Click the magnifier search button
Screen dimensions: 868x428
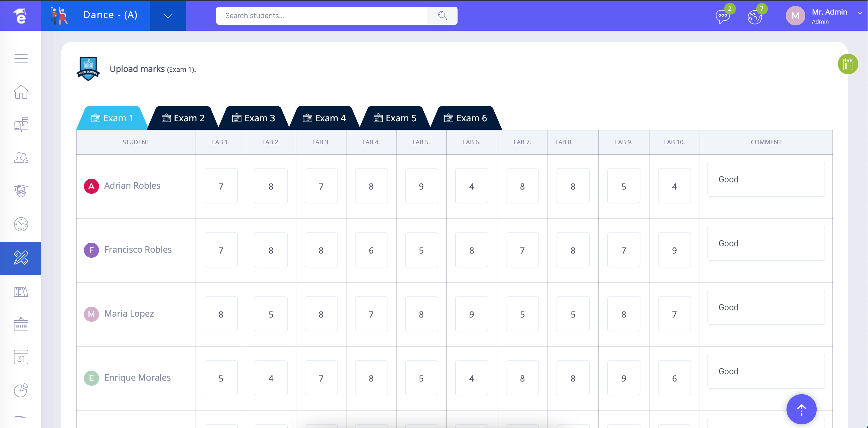tap(442, 15)
